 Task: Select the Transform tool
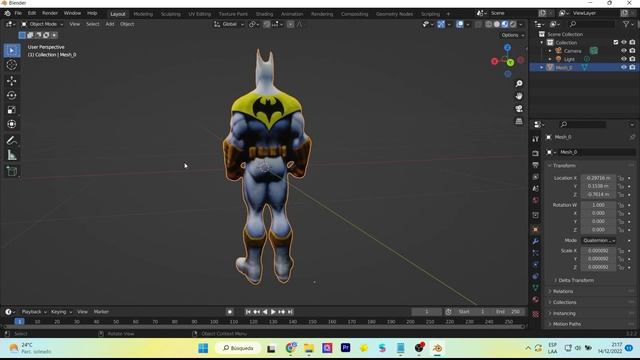[11, 124]
